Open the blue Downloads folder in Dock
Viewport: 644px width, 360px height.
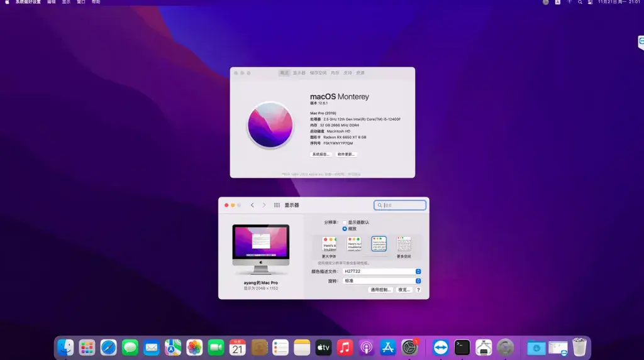[x=536, y=348]
